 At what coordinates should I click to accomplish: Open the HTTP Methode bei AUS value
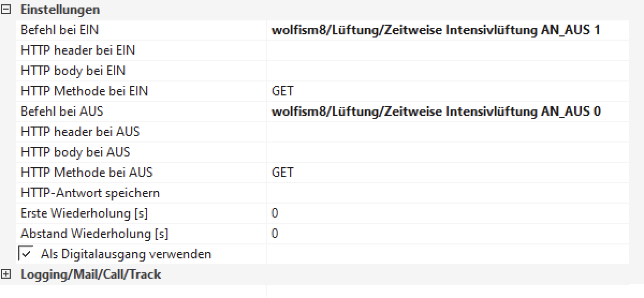[x=447, y=173]
